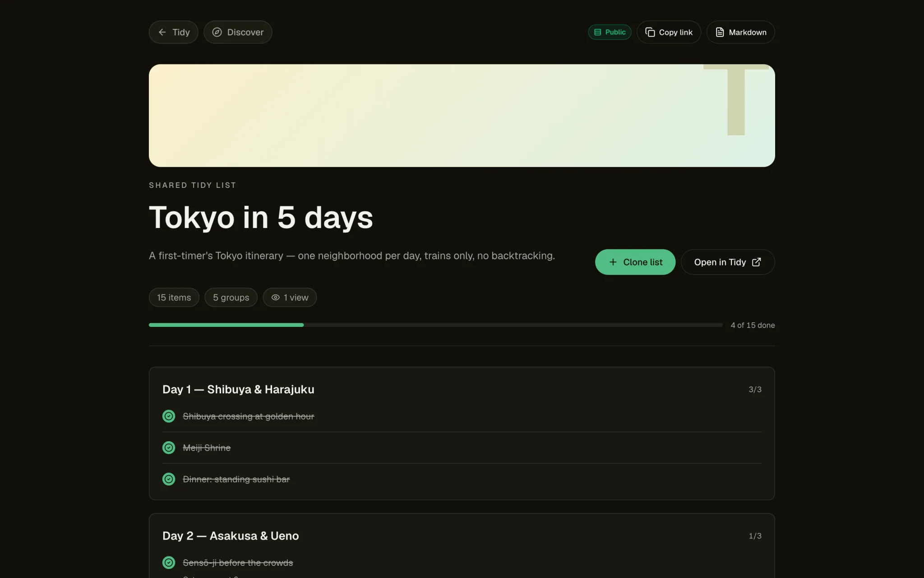Uncheck Sensō-ji before the crowds

pos(169,562)
